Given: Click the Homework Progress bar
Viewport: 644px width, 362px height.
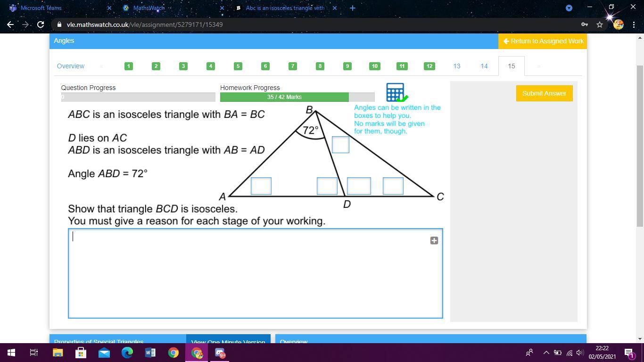Looking at the screenshot, I should 297,97.
